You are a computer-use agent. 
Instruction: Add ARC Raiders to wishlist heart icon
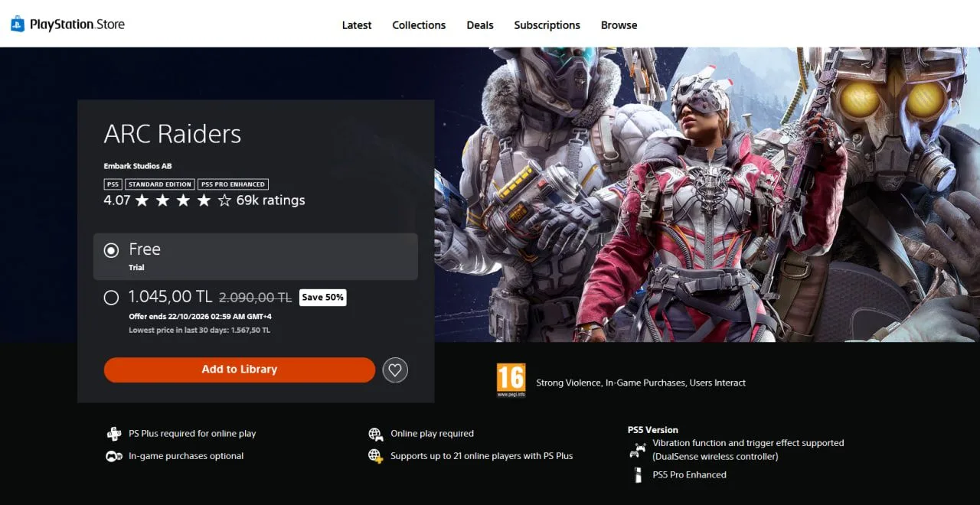click(395, 370)
